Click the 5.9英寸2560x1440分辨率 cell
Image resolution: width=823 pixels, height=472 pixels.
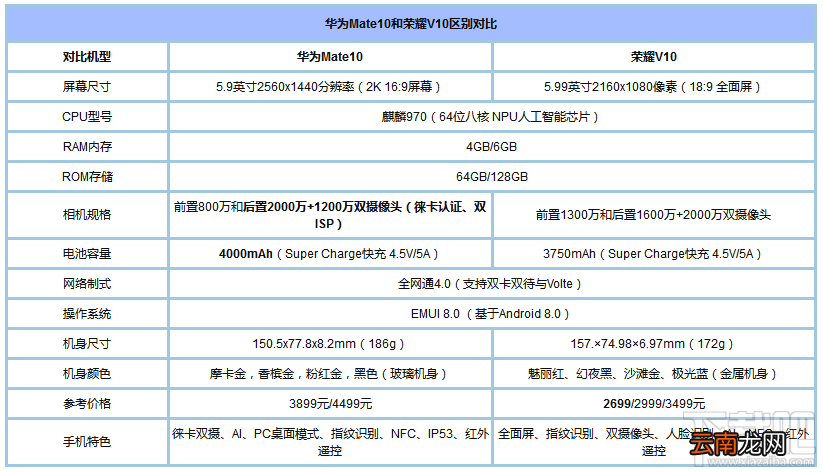click(x=330, y=87)
